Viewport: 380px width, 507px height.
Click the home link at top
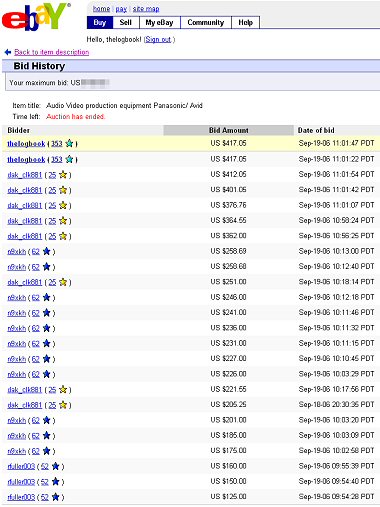101,9
